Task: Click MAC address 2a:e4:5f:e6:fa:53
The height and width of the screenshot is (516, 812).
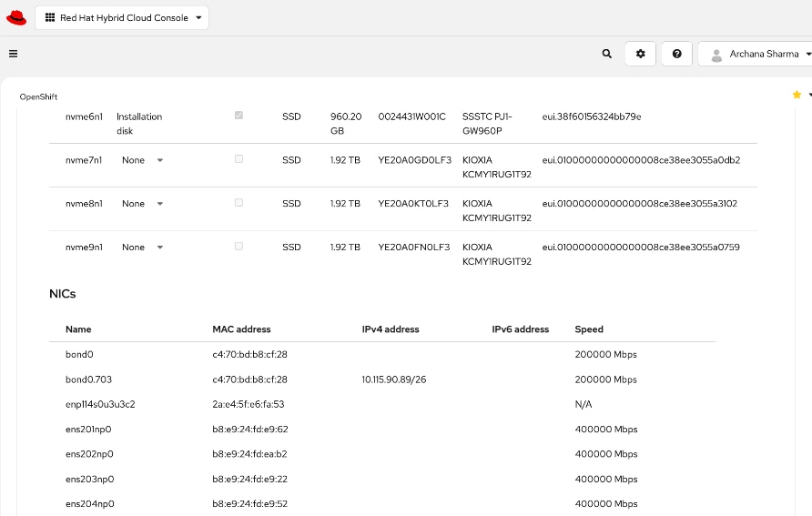Action: pyautogui.click(x=249, y=404)
